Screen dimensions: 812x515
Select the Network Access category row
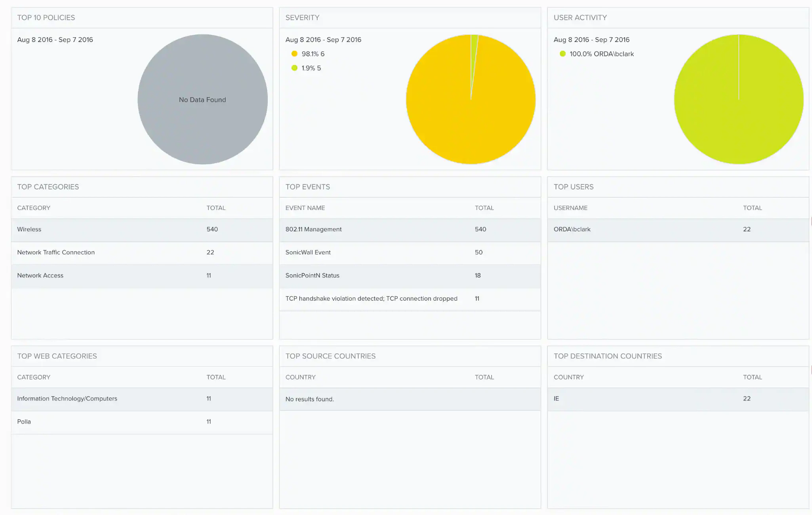40,275
